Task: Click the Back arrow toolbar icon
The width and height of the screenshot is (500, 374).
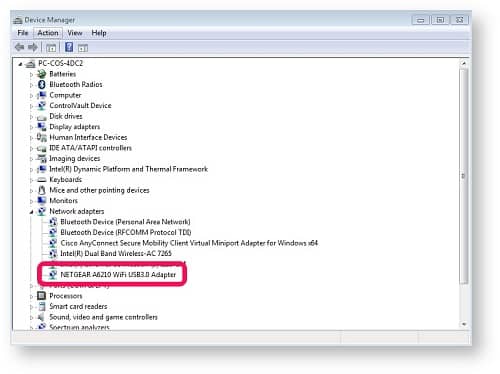Action: (x=20, y=47)
